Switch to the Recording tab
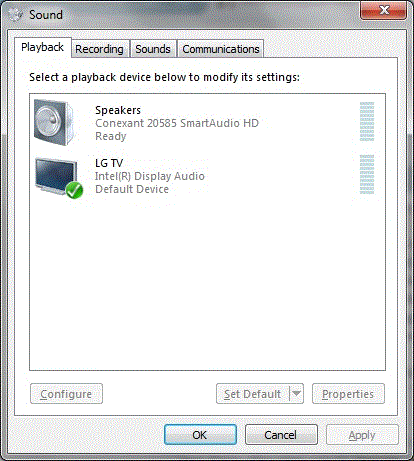The width and height of the screenshot is (414, 461). coord(99,49)
